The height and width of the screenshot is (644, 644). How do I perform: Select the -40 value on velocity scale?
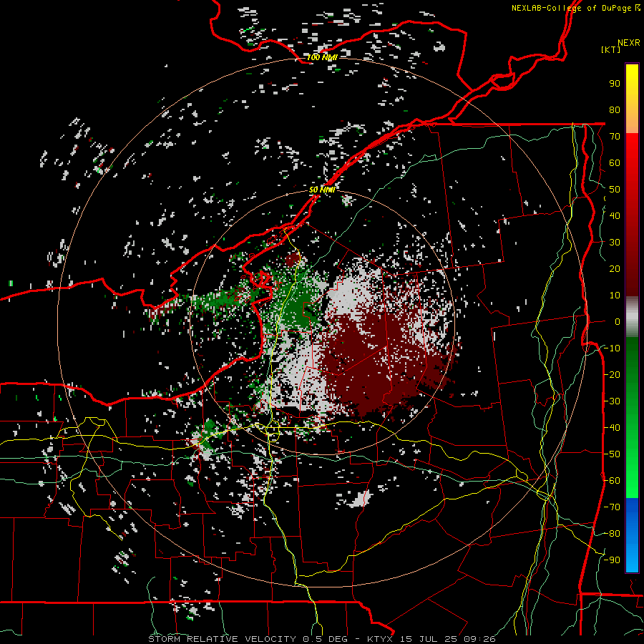612,428
